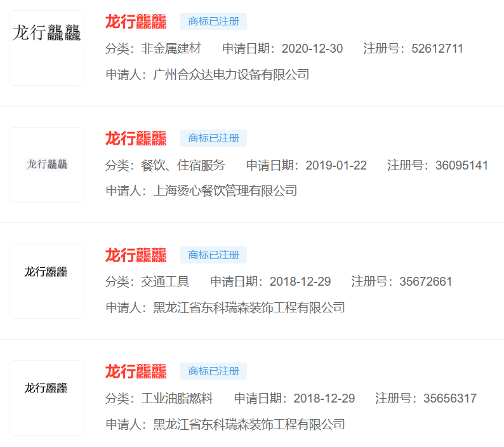
Task: Click 商标已注册 badge in 交通工具 entry
Action: [x=213, y=255]
